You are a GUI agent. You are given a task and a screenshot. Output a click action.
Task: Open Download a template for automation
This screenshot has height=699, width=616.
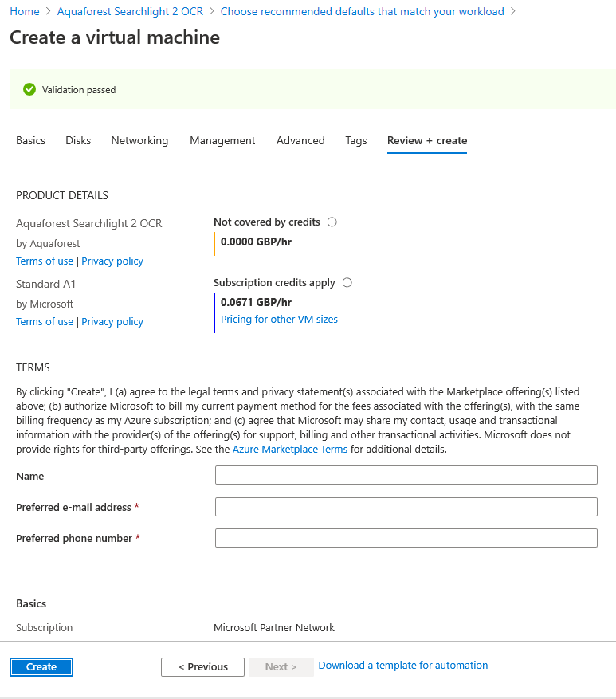pos(403,665)
